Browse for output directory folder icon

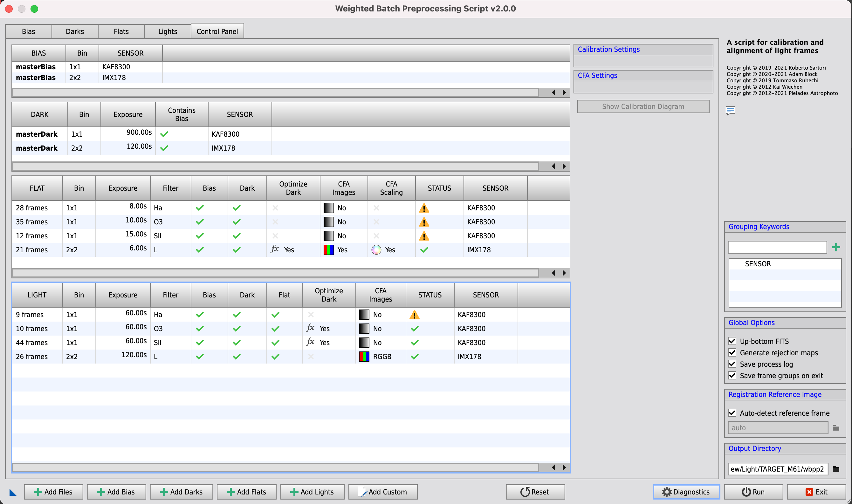click(x=836, y=469)
